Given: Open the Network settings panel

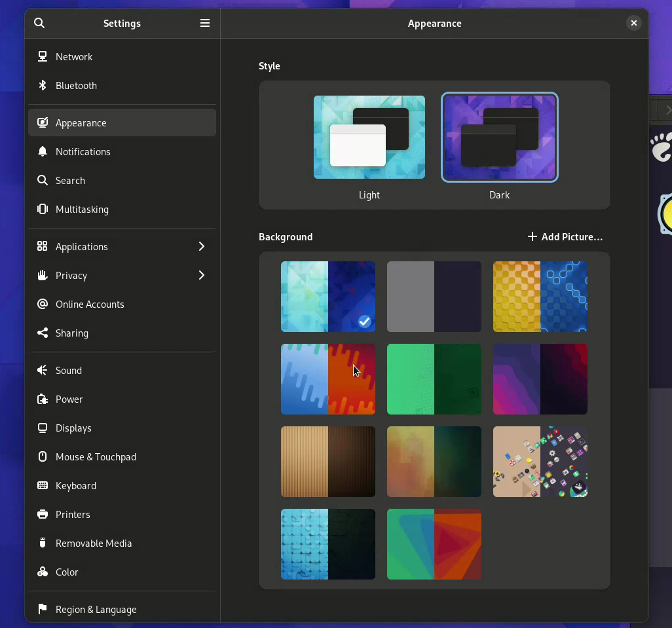Looking at the screenshot, I should click(74, 57).
